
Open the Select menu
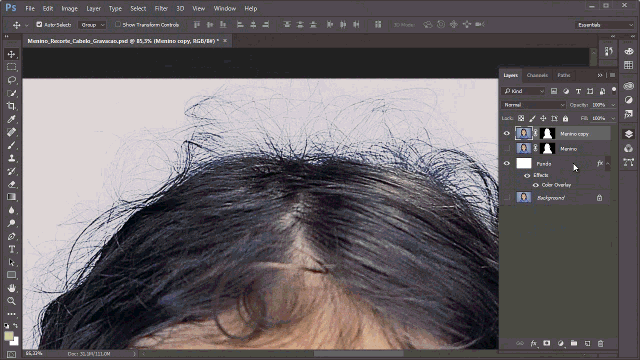coord(138,8)
